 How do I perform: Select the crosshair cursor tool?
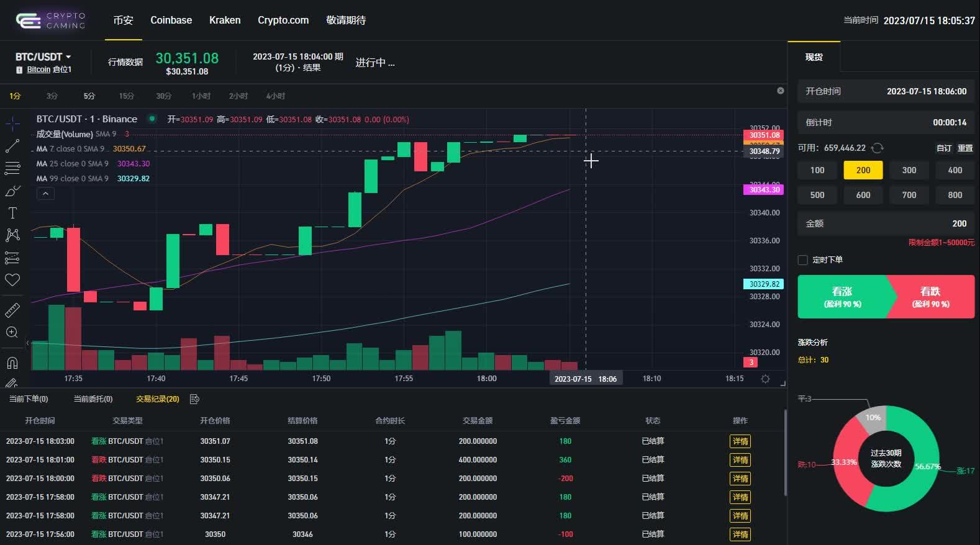tap(12, 124)
